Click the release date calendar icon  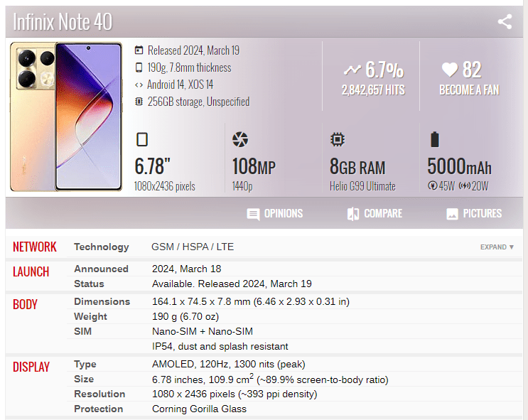pyautogui.click(x=139, y=50)
